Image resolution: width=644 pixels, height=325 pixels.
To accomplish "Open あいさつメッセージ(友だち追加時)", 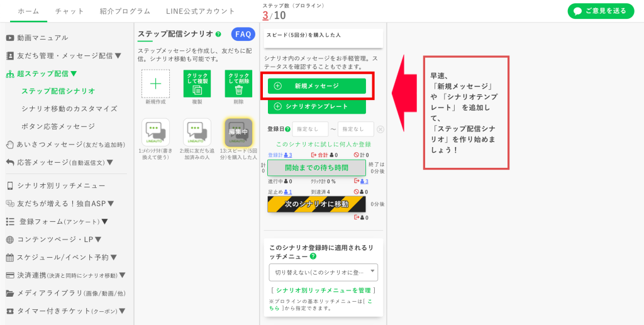I will [65, 145].
